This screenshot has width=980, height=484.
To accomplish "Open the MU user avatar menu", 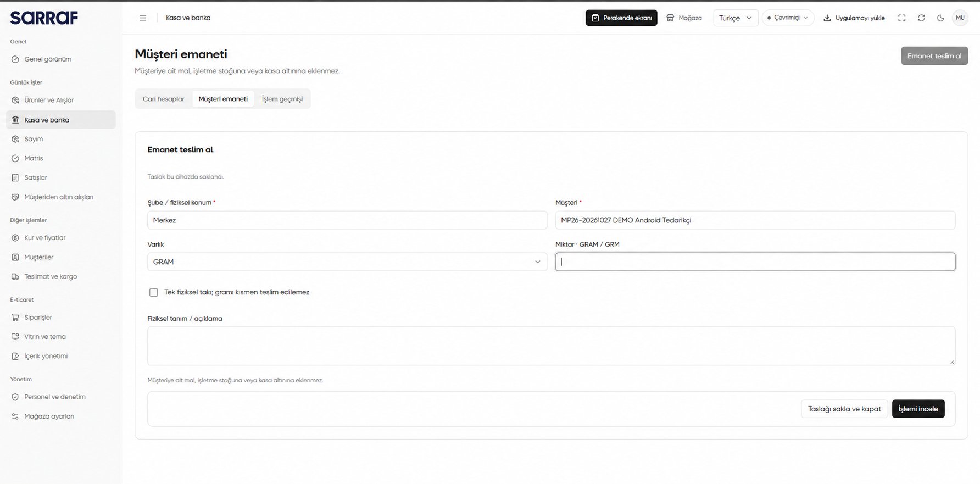I will point(960,18).
